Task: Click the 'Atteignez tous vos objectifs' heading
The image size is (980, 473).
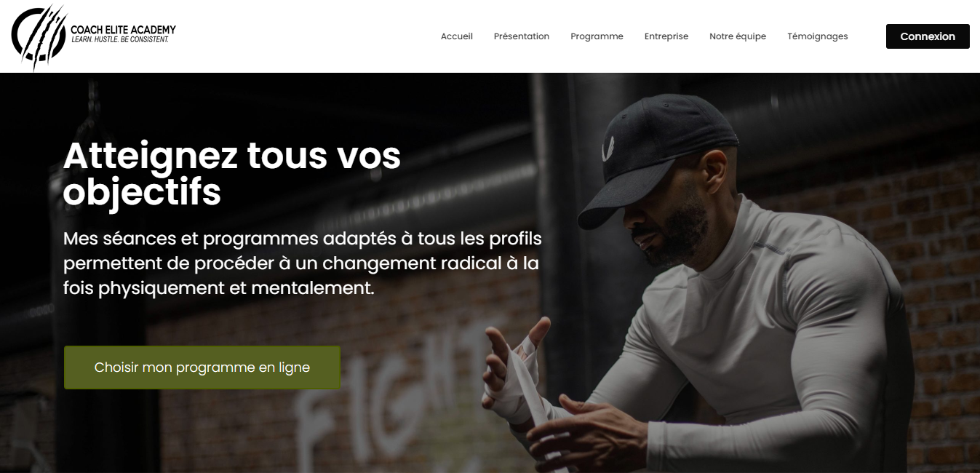Action: coord(232,173)
